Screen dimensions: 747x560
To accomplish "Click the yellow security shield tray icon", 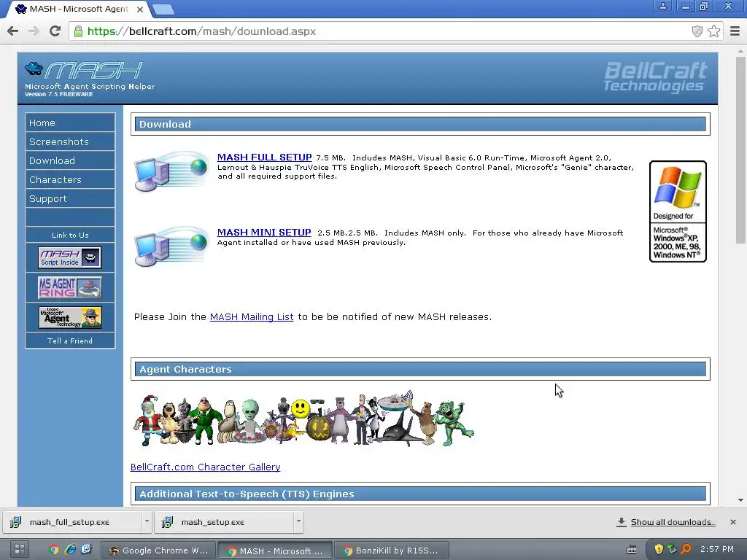I will click(659, 549).
